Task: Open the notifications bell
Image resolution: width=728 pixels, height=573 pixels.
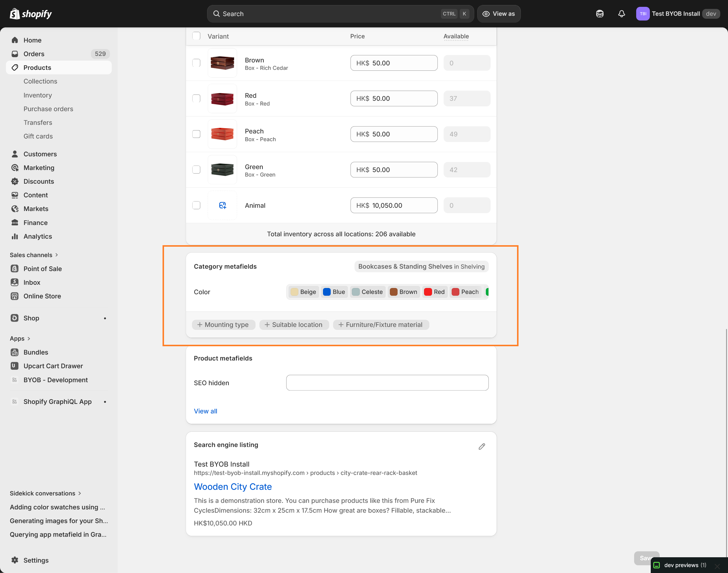Action: click(621, 14)
